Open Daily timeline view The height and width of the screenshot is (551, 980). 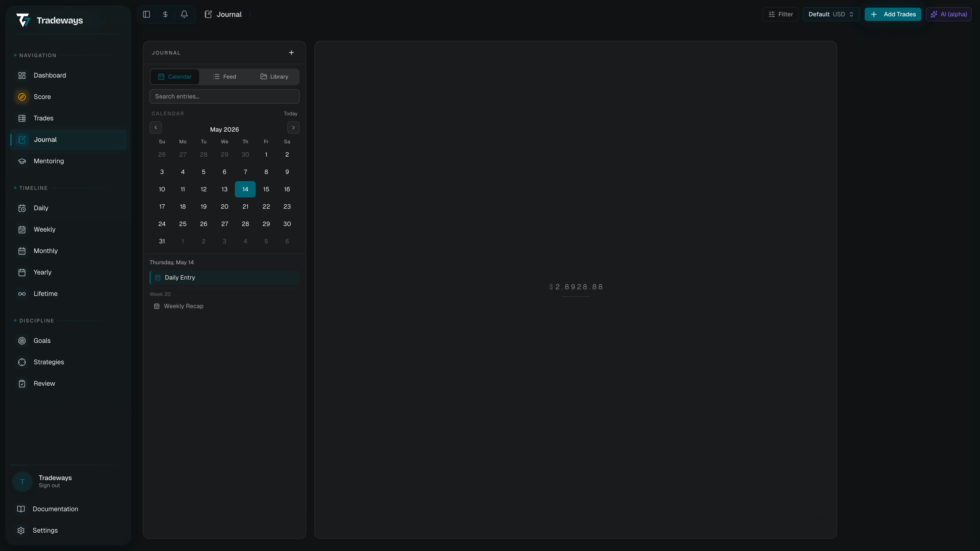pos(68,208)
